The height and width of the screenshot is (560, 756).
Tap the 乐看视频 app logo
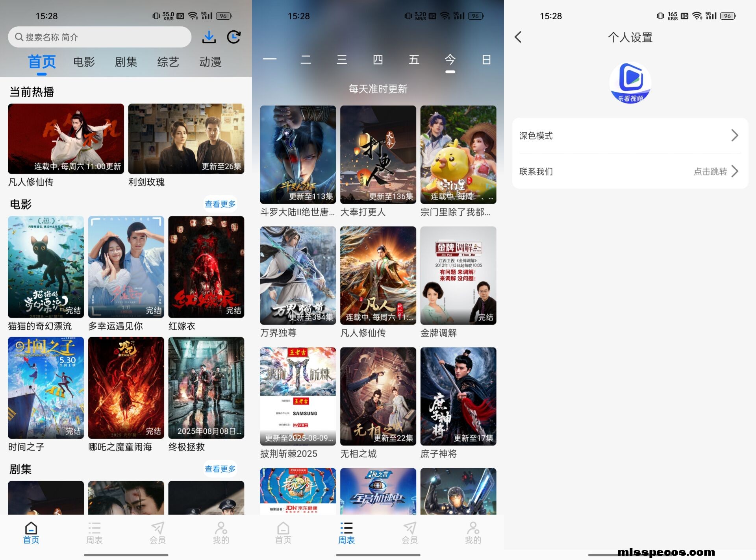click(x=630, y=83)
